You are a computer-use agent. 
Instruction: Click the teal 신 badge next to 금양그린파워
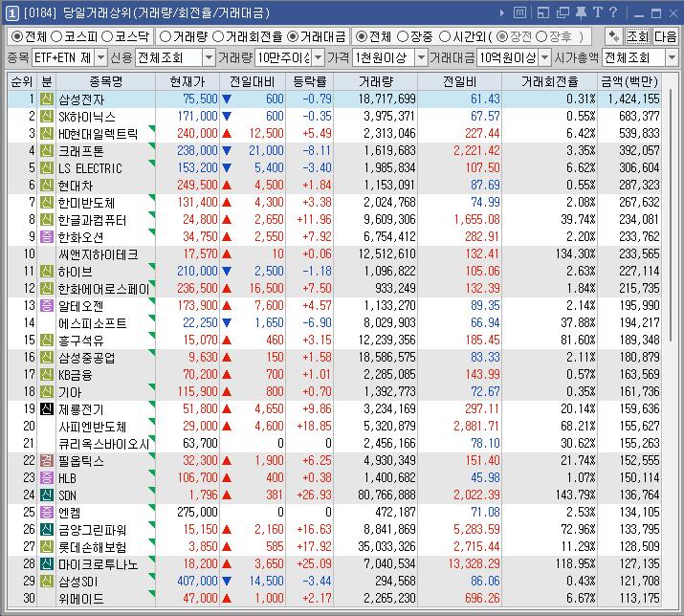click(x=47, y=529)
